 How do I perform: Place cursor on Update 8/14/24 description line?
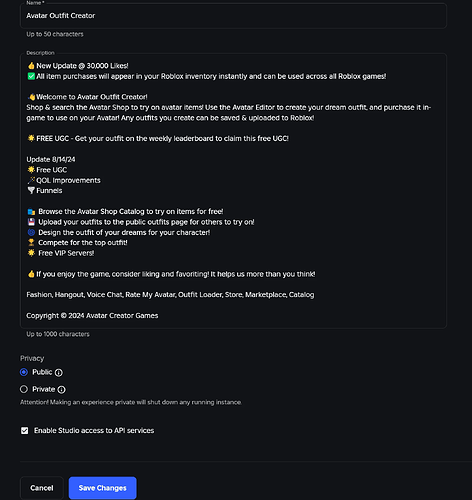tap(51, 160)
